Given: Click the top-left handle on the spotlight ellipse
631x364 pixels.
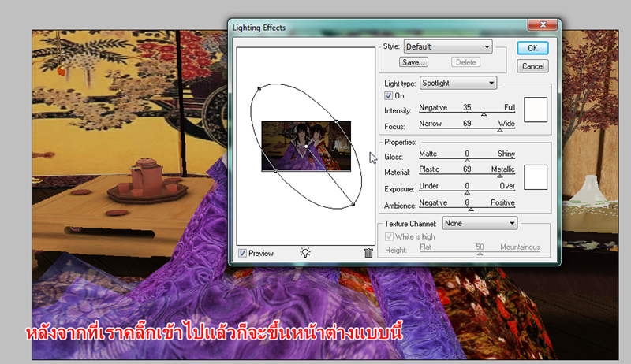Looking at the screenshot, I should (259, 88).
